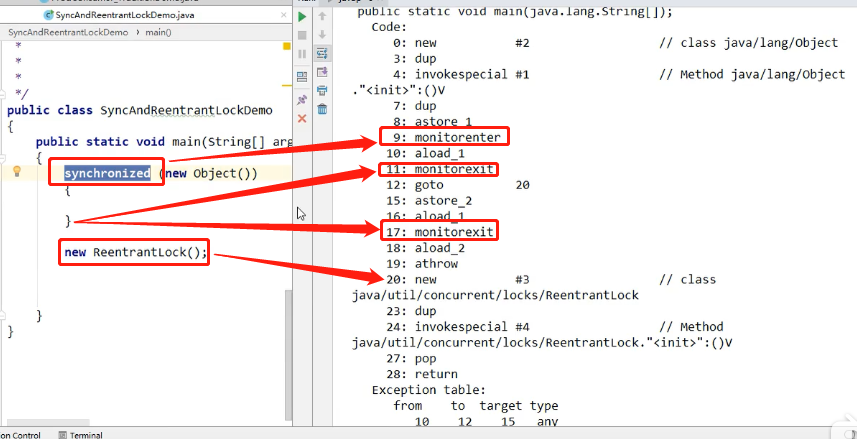The height and width of the screenshot is (439, 857).
Task: Click the 'public class SyncAndReentrantLockDemo' line
Action: pyautogui.click(x=140, y=110)
